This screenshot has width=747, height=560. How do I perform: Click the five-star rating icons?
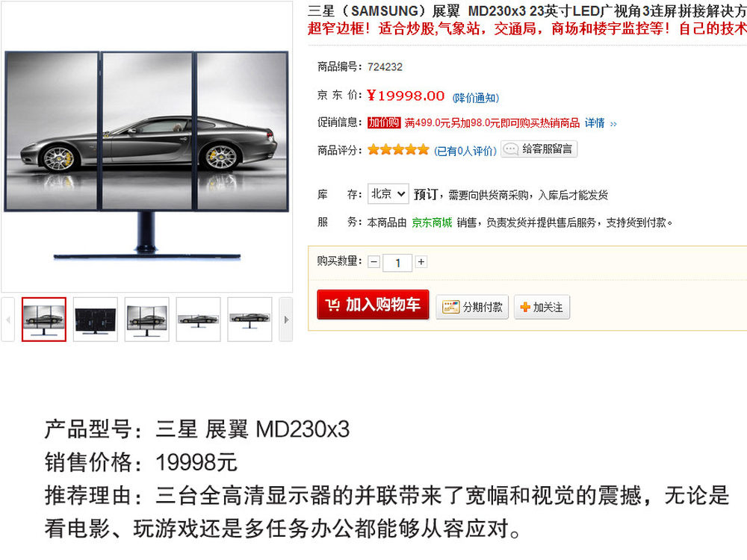(x=398, y=149)
